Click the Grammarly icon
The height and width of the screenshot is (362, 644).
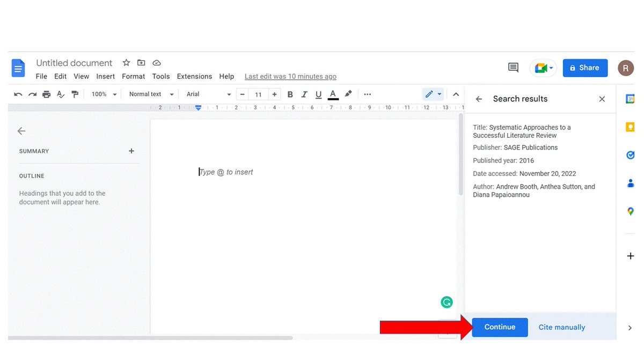(447, 302)
